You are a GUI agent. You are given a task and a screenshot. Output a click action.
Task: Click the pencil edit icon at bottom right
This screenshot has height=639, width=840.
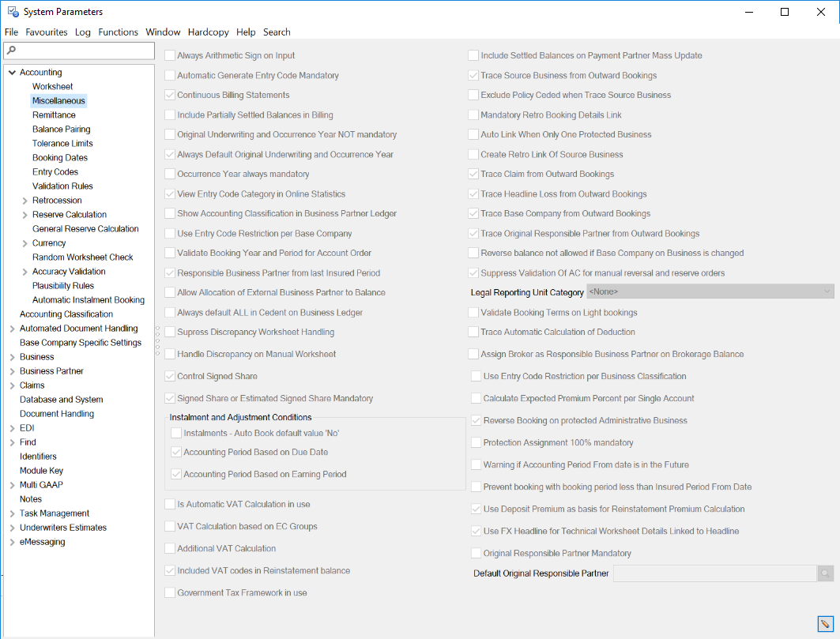click(x=826, y=624)
